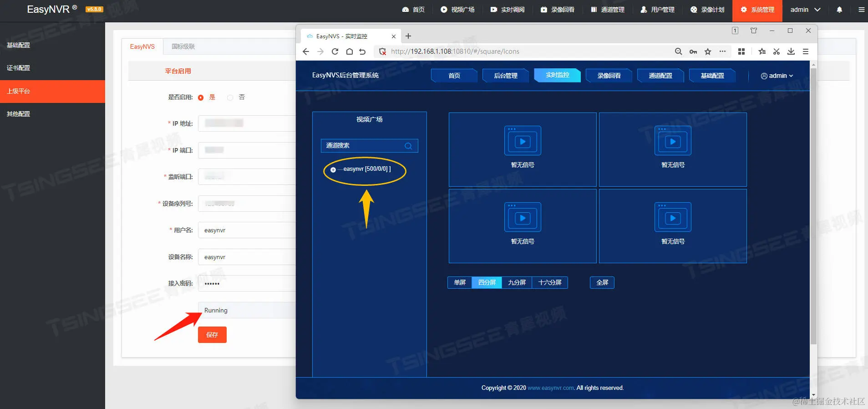Open the browser favorites list icon
This screenshot has width=868, height=409.
click(x=762, y=51)
